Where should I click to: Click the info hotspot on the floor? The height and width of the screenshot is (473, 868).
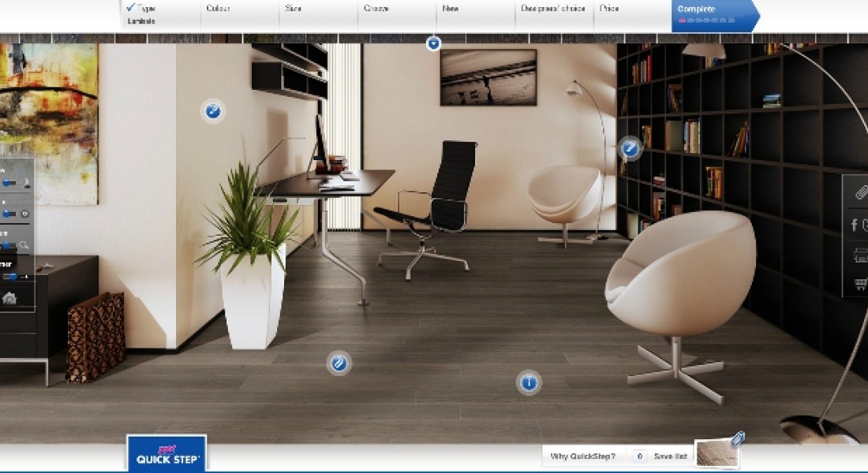[527, 382]
